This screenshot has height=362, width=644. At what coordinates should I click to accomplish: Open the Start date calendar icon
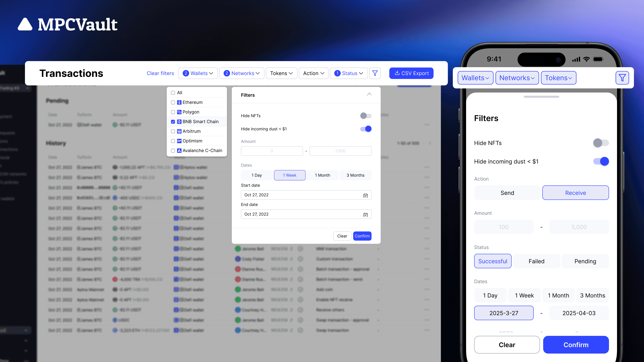coord(365,195)
